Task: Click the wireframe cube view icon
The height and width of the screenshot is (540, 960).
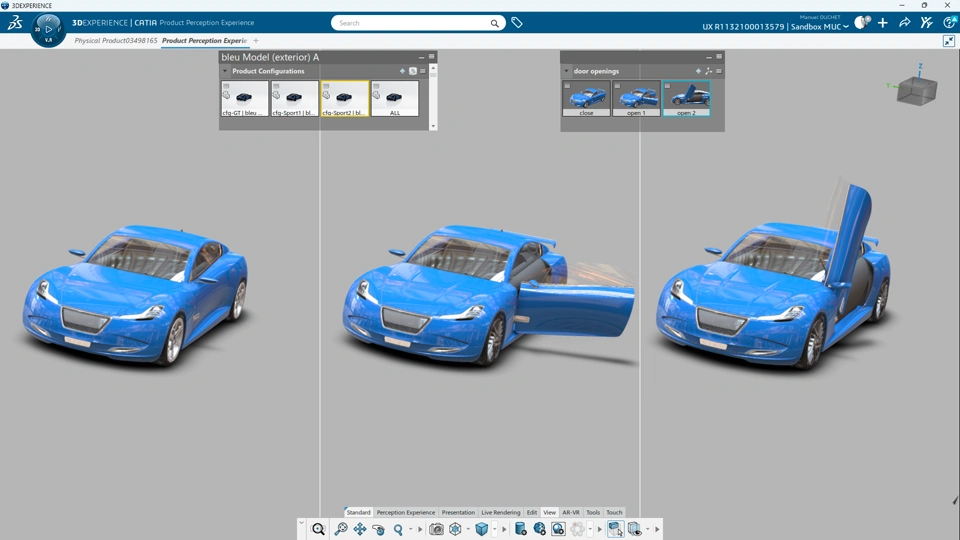Action: (x=455, y=529)
